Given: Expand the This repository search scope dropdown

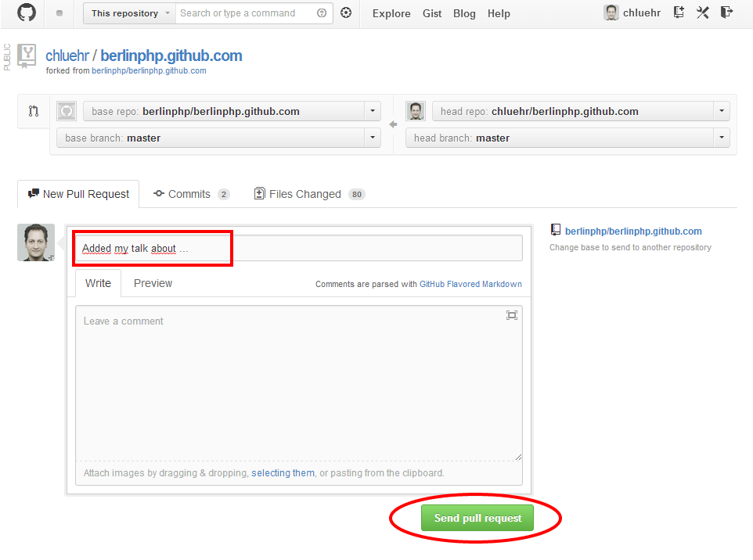Looking at the screenshot, I should click(128, 13).
